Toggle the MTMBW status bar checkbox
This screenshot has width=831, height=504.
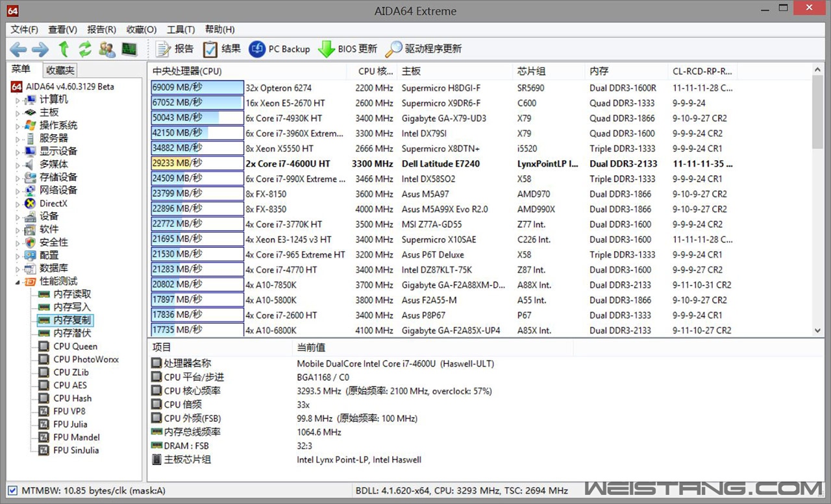(x=12, y=490)
